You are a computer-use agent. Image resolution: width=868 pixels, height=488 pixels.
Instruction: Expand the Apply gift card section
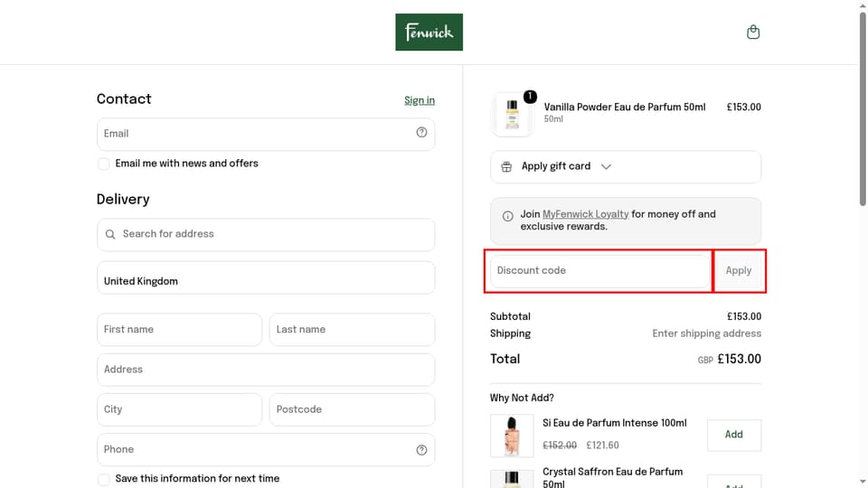(x=626, y=166)
